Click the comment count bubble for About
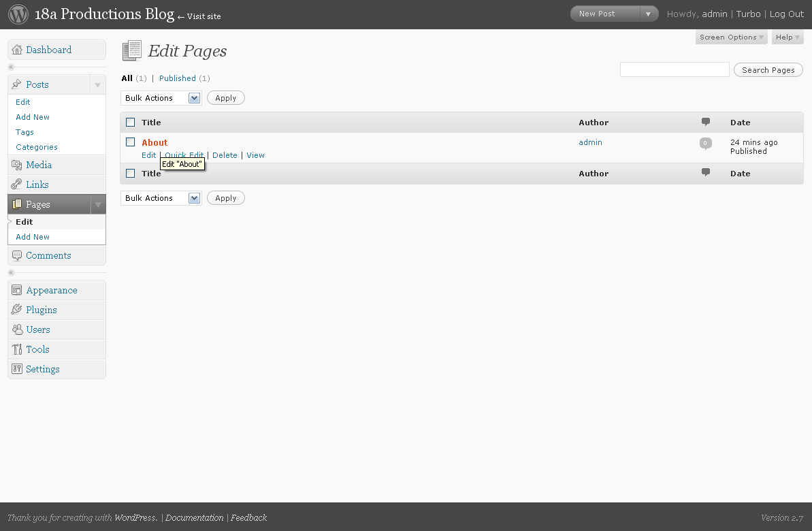The image size is (812, 531). (705, 144)
